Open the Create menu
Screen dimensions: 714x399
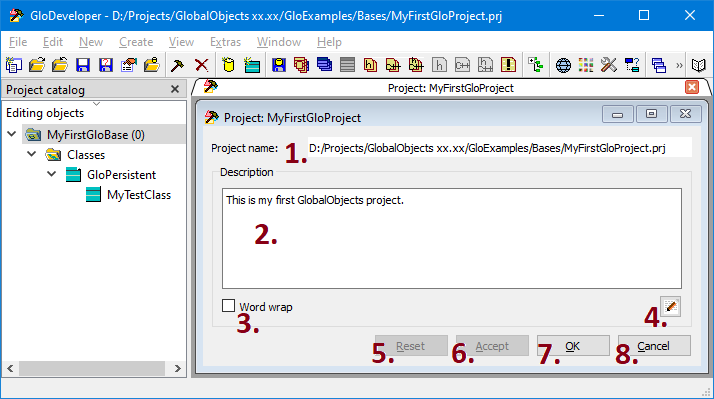tap(136, 42)
